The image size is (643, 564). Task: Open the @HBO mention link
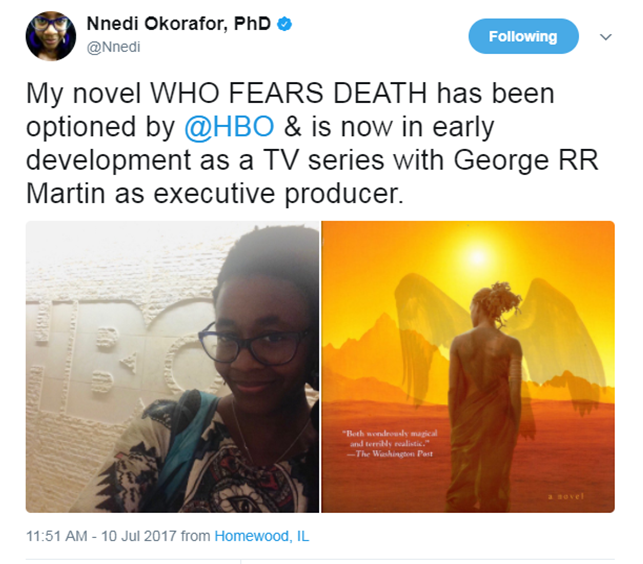(x=229, y=126)
